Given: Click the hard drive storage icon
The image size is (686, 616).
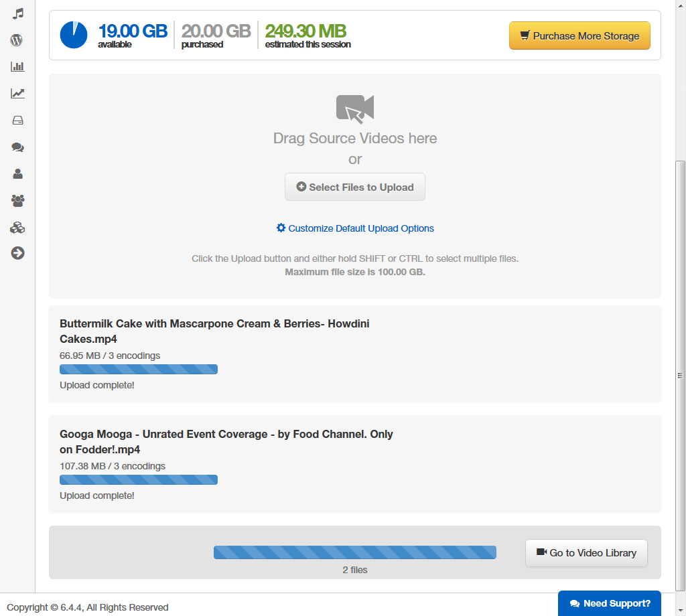Looking at the screenshot, I should pos(17,121).
